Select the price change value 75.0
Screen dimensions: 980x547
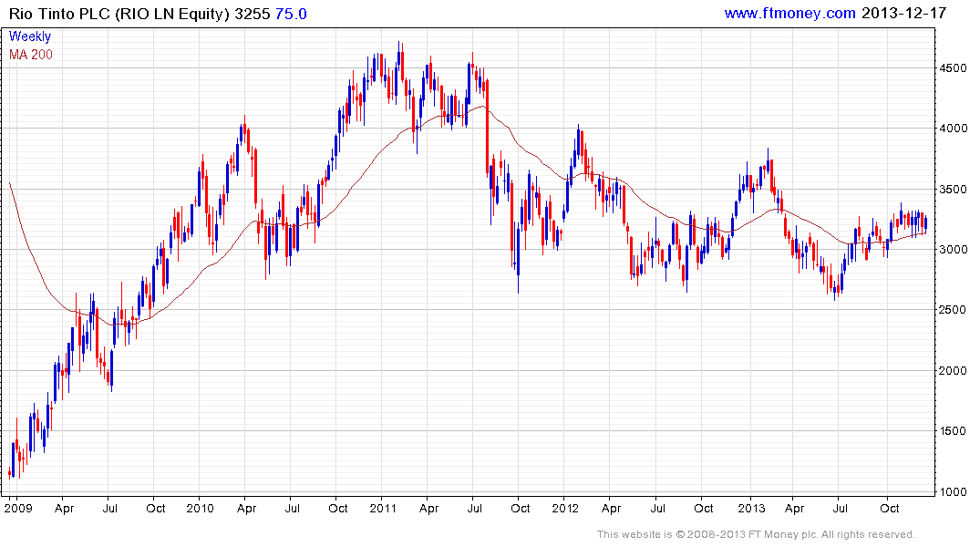pos(291,14)
